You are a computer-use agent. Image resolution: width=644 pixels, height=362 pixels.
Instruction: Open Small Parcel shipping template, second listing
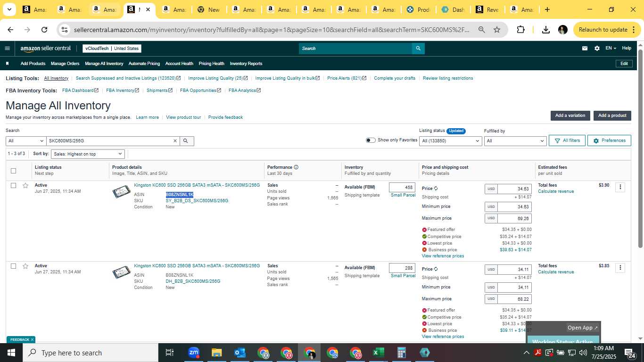coord(403,276)
